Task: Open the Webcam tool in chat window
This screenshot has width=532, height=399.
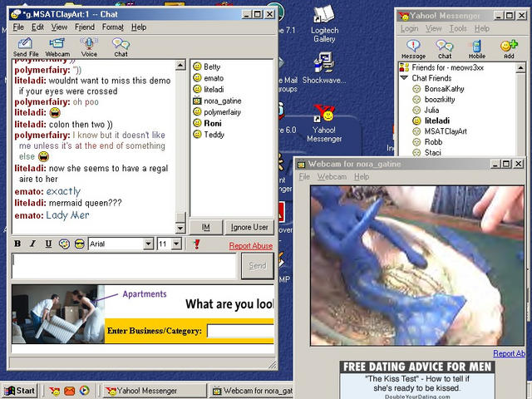Action: [57, 47]
